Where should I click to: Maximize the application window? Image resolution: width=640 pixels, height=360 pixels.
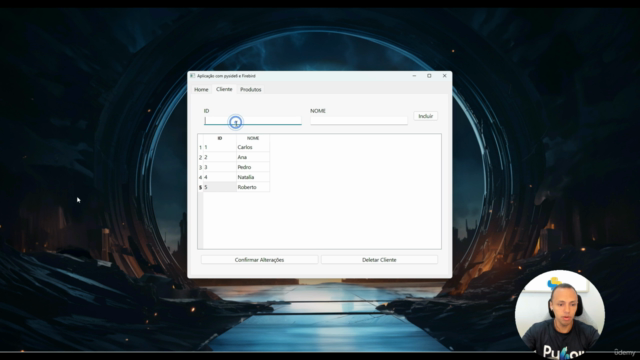[429, 76]
